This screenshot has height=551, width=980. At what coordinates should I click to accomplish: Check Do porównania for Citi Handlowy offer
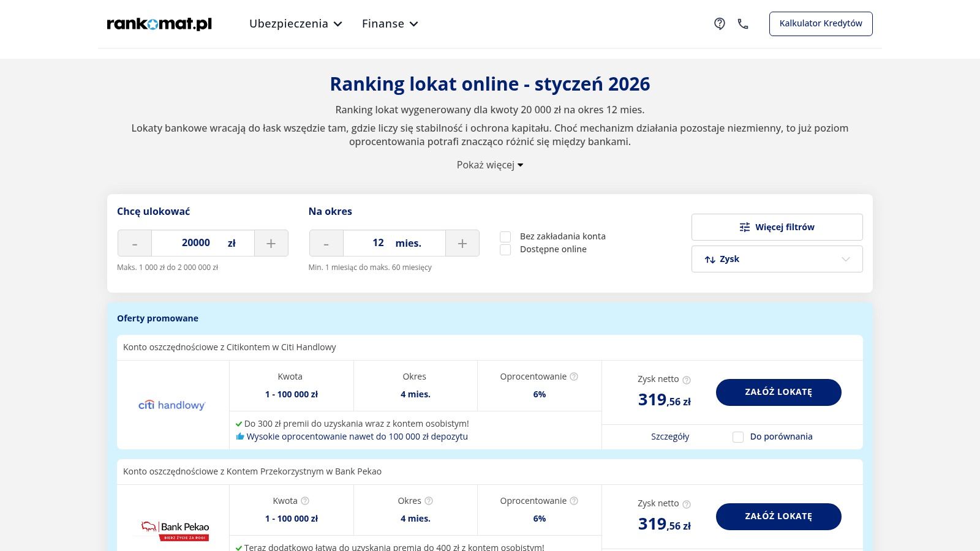(x=738, y=437)
